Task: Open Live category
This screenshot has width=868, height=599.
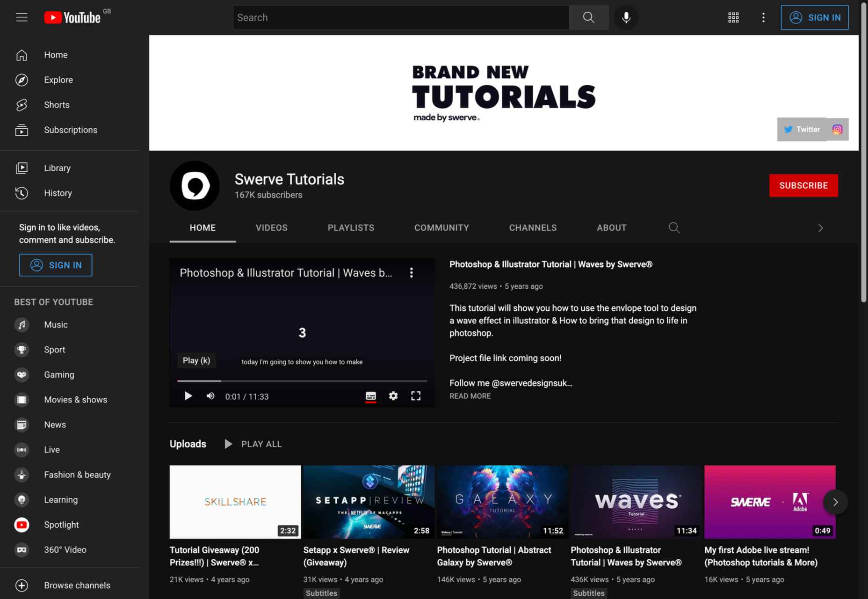Action: point(70,450)
